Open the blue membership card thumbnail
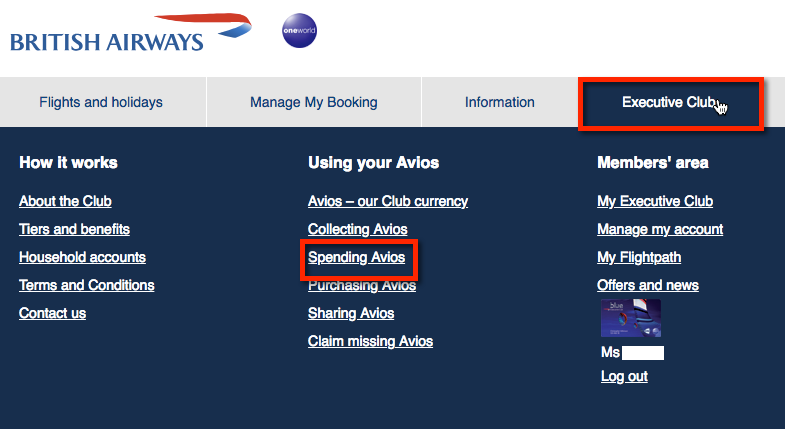This screenshot has height=429, width=785. pos(631,318)
